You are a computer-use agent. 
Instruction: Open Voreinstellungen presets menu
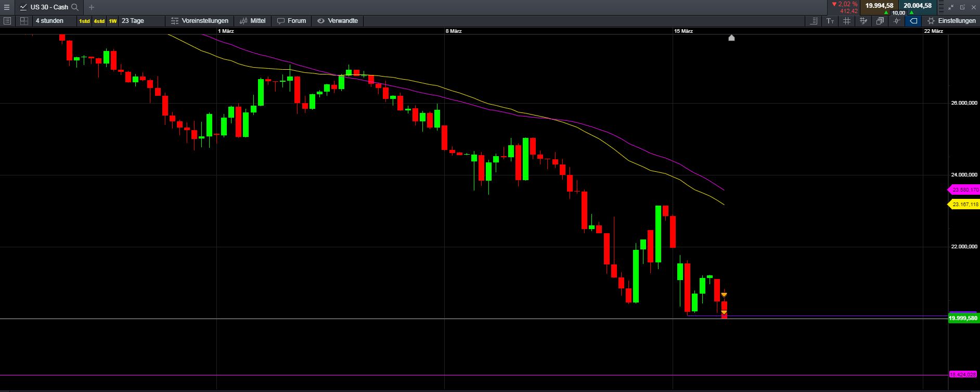point(200,21)
